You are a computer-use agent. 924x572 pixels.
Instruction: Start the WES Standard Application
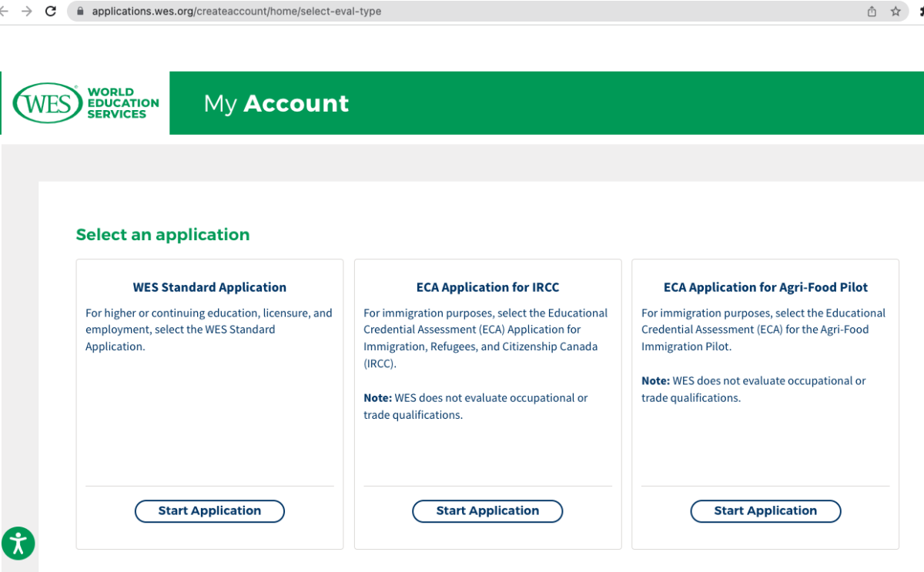[209, 511]
